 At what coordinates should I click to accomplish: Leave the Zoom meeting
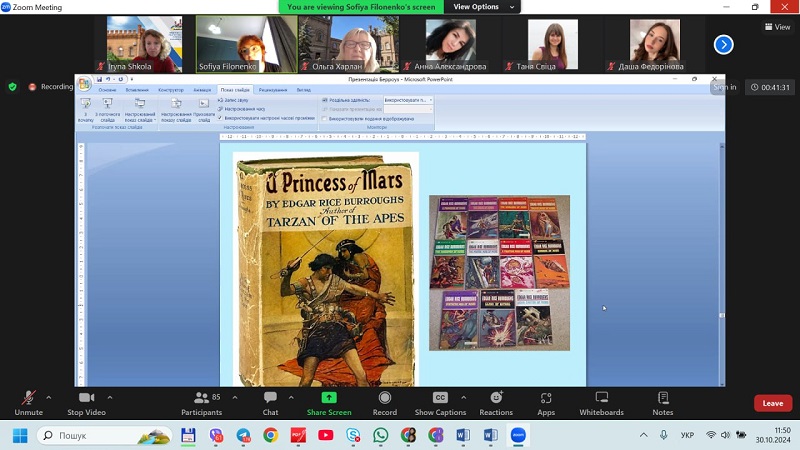tap(772, 403)
